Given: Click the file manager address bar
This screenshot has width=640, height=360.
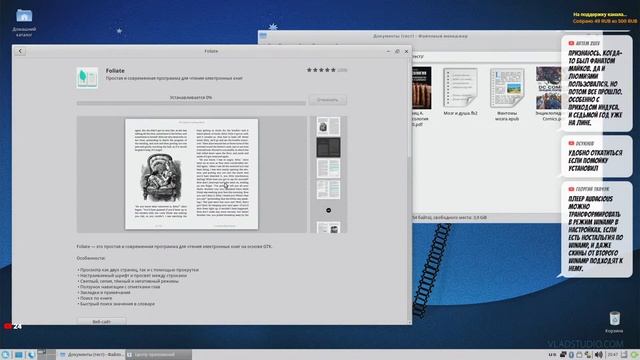Looking at the screenshot, I should coord(486,56).
